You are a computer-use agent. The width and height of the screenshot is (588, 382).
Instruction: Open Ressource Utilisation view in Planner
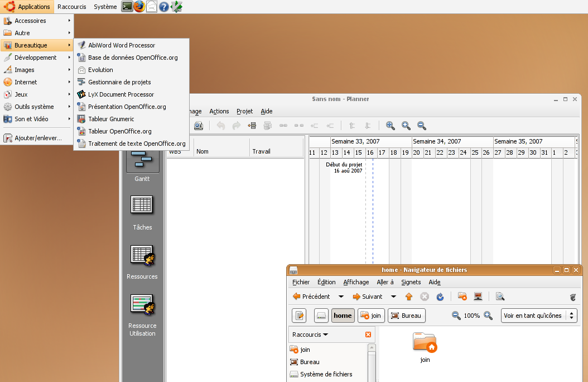[x=142, y=315]
